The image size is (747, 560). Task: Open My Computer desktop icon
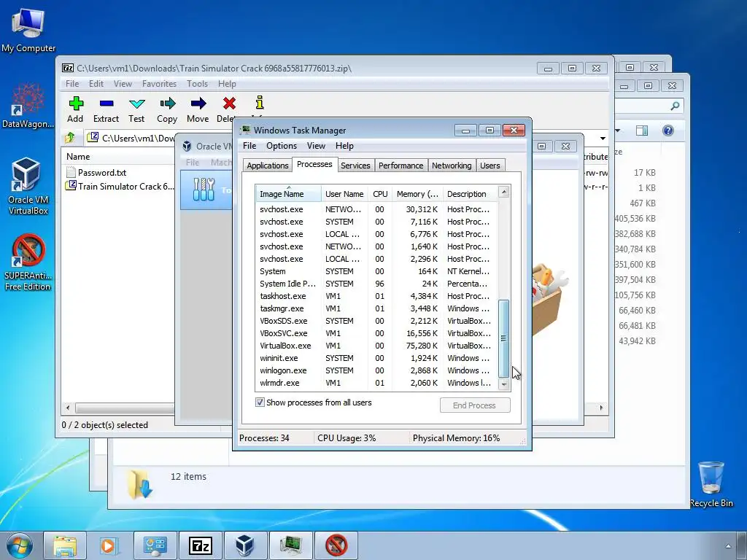tap(28, 30)
